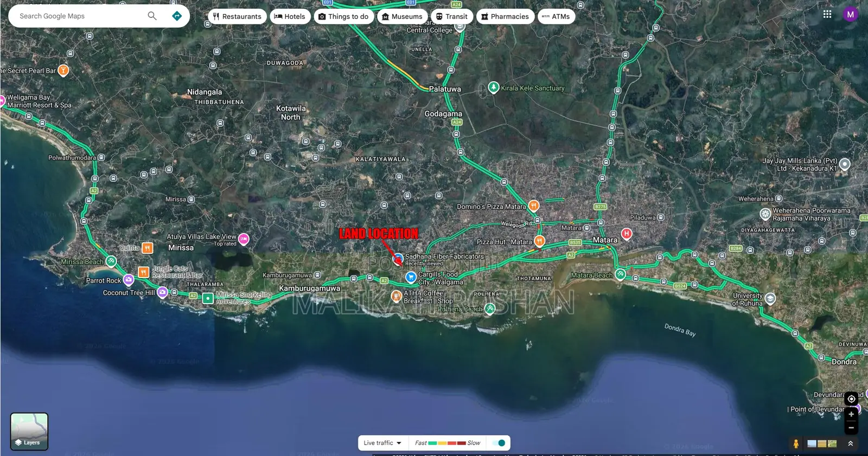Click the Pizza Hut - Matara marker
The width and height of the screenshot is (868, 456).
click(539, 241)
